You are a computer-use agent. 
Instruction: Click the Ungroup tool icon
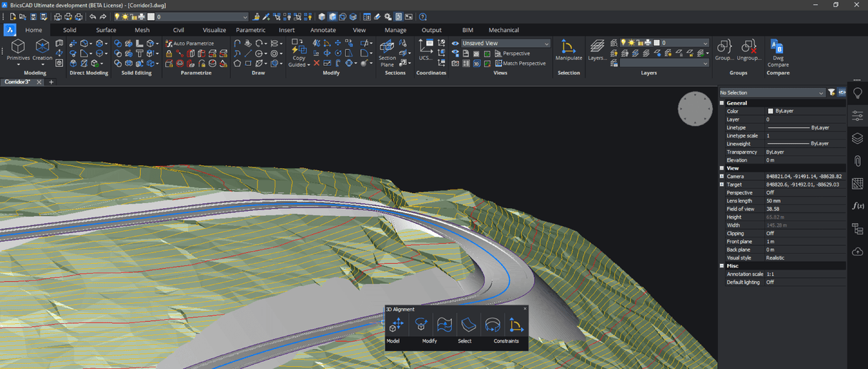[749, 50]
